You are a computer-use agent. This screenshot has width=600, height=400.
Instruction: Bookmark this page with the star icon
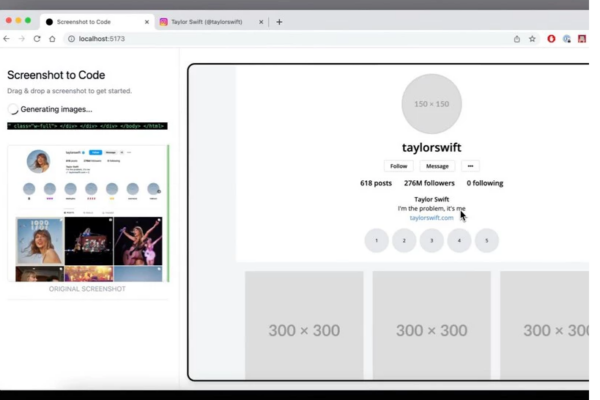pos(532,39)
